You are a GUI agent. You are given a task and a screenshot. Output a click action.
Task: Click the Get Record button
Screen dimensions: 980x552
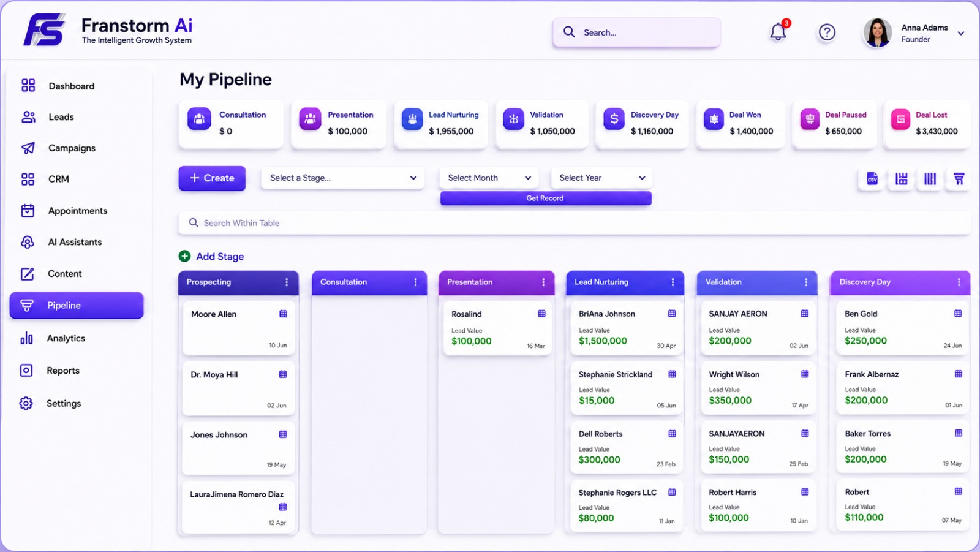(x=546, y=198)
